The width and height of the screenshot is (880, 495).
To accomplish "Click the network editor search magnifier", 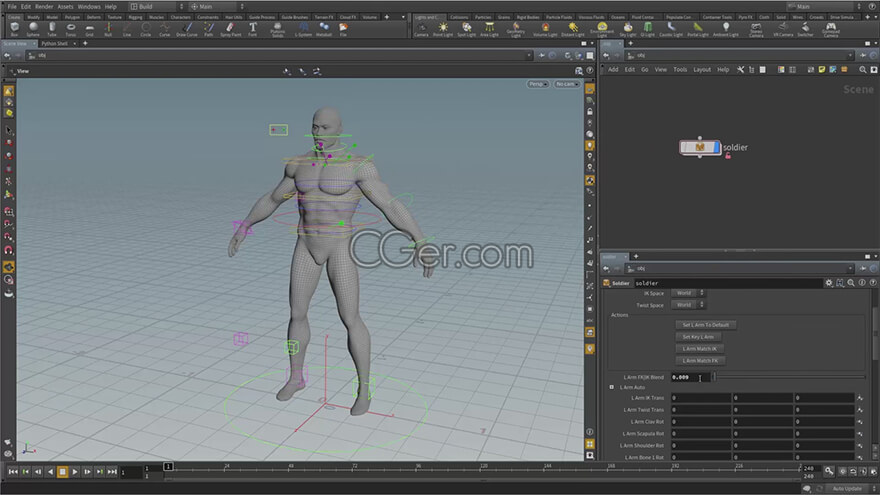I will coord(863,70).
